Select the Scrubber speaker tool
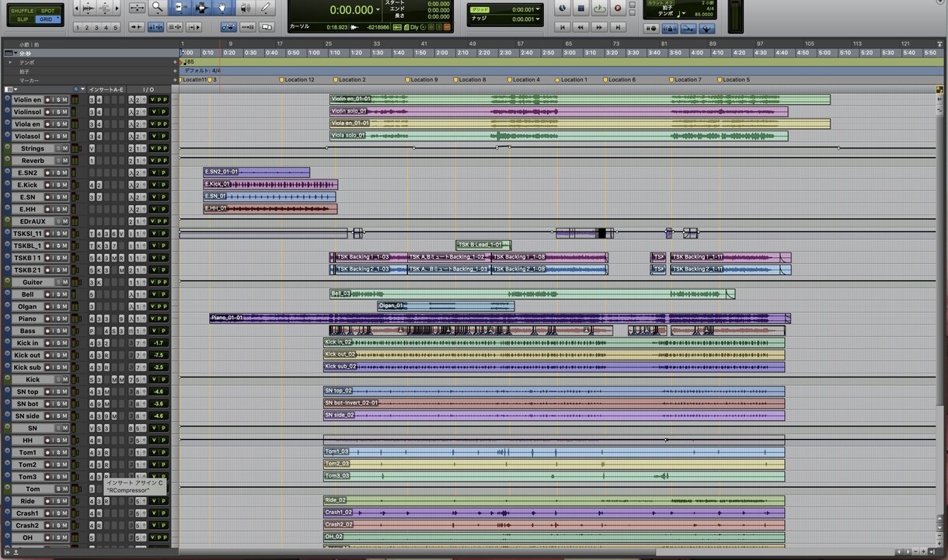 [x=245, y=8]
